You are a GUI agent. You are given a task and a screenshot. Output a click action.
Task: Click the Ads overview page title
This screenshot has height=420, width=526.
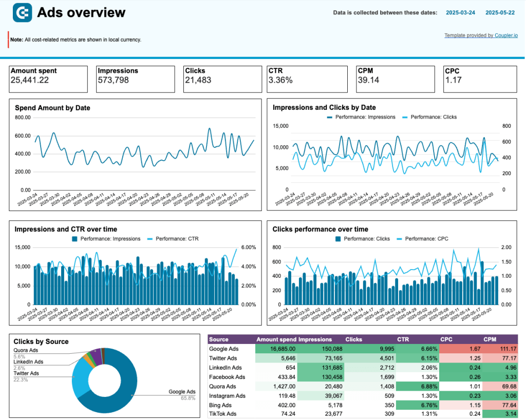click(x=81, y=12)
